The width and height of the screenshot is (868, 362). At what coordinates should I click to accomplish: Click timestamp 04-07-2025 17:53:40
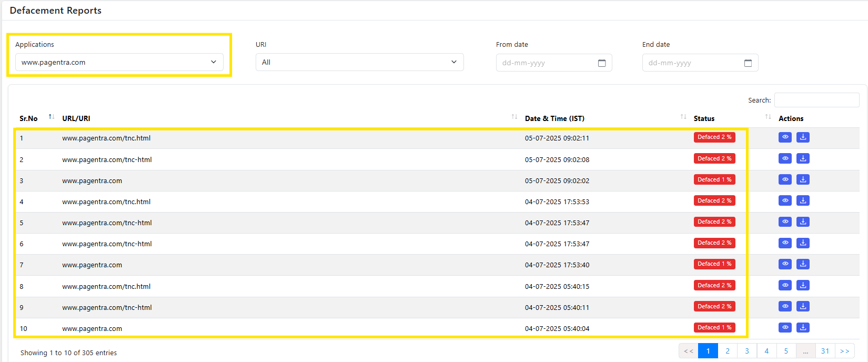click(557, 265)
